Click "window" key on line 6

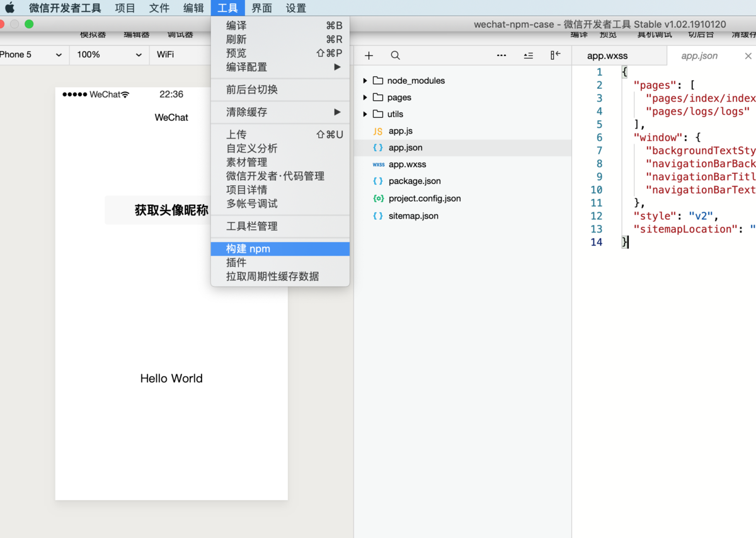(658, 137)
